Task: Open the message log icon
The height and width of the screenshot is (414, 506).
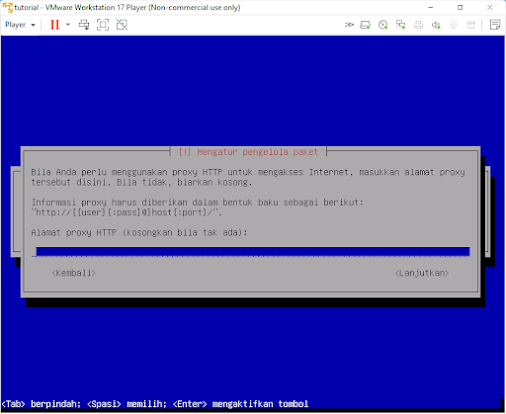Action: 495,25
